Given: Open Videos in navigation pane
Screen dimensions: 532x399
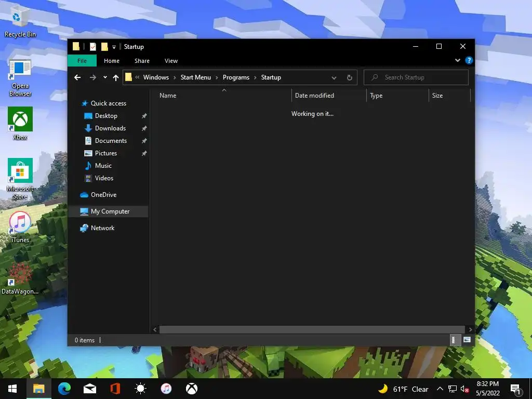Looking at the screenshot, I should 104,178.
